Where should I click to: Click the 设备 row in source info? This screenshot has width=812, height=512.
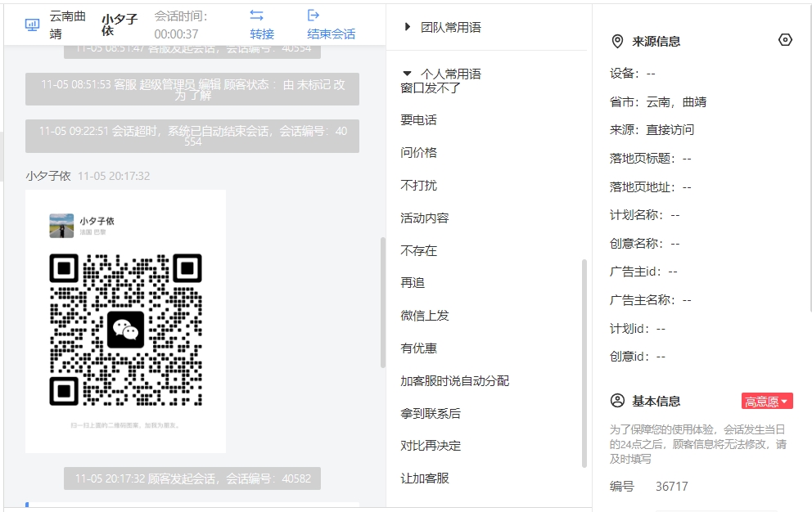pos(632,74)
